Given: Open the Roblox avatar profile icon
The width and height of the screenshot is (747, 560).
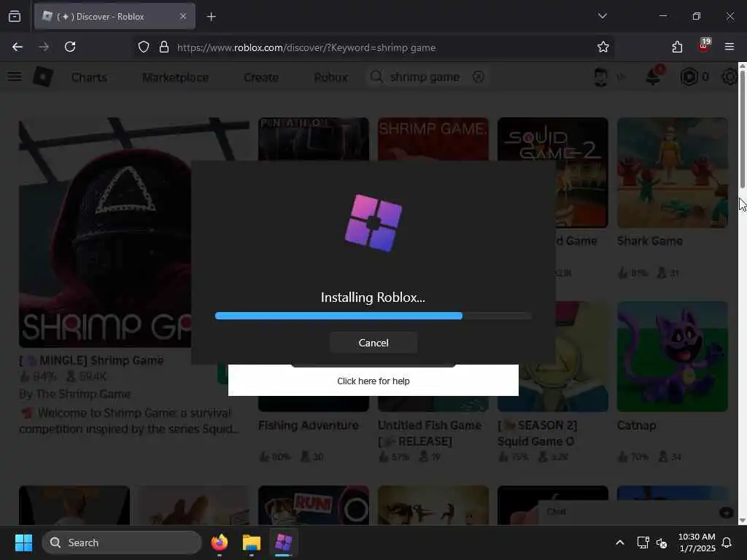Looking at the screenshot, I should (x=601, y=77).
